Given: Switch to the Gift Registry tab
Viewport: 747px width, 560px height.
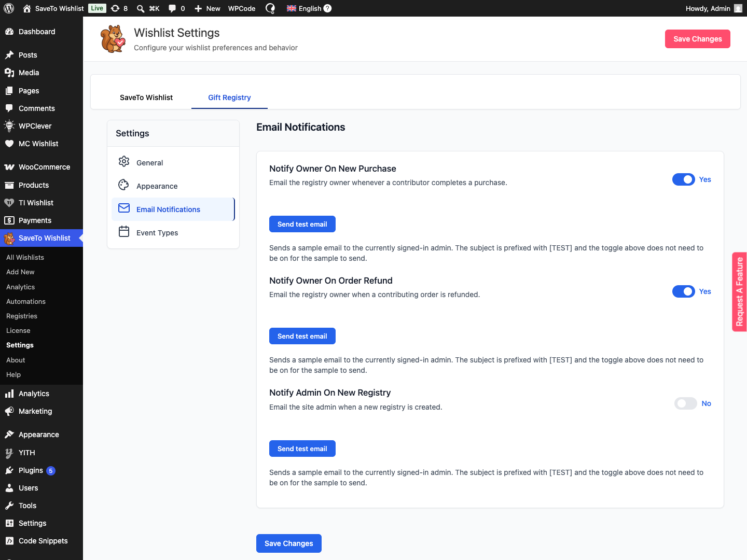Looking at the screenshot, I should point(229,97).
